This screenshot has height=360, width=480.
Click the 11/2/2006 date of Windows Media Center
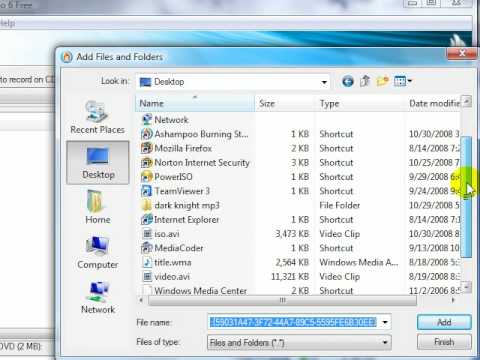[434, 291]
